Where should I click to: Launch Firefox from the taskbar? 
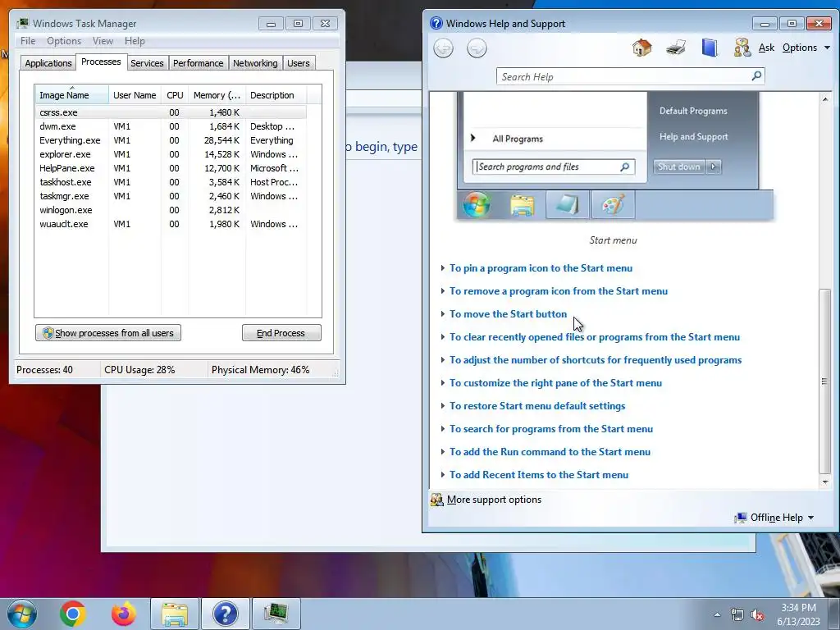[123, 614]
